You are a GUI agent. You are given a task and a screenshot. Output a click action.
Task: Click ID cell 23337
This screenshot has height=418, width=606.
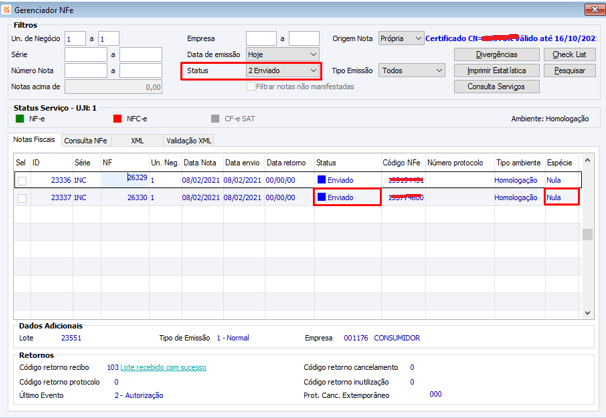tap(52, 197)
